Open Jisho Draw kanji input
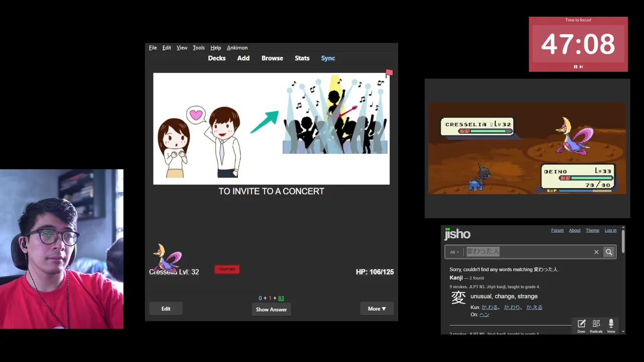Viewport: 644px width, 362px height. pos(581,326)
